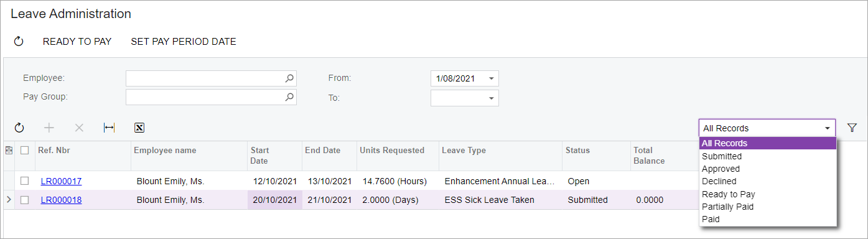This screenshot has width=868, height=239.
Task: Open the To date dropdown arrow
Action: (x=492, y=98)
